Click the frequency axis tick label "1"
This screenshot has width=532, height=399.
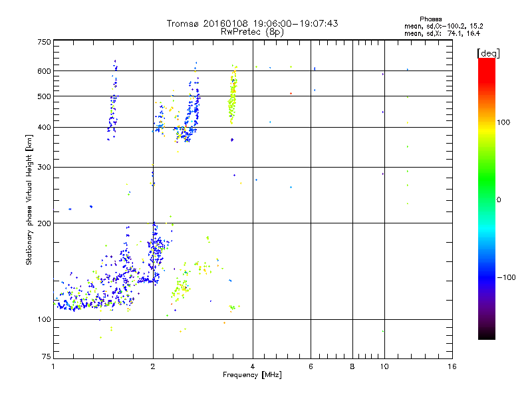(53, 366)
